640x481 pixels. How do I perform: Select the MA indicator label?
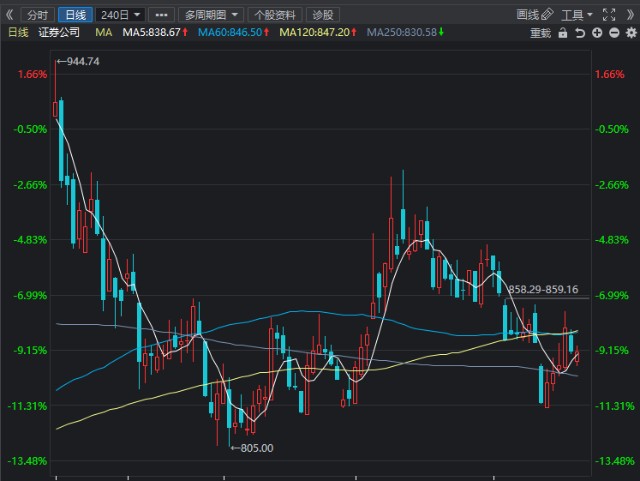pos(103,33)
